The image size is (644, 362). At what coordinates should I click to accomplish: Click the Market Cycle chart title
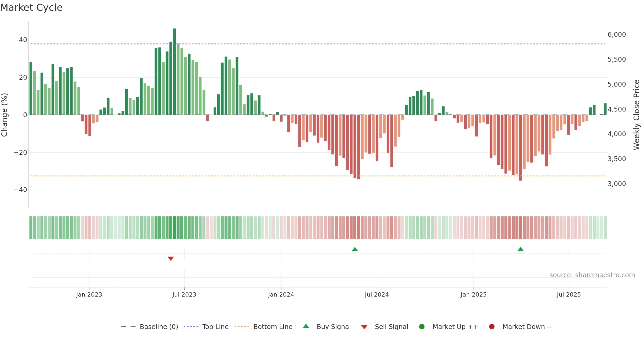(31, 8)
